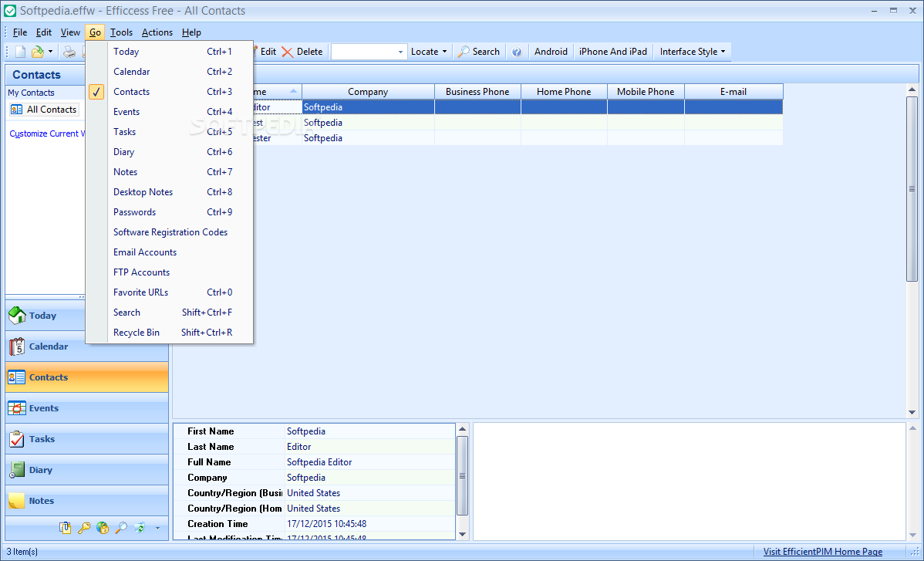Screen dimensions: 924x561
Task: Choose Search from the Go menu
Action: [x=170, y=313]
